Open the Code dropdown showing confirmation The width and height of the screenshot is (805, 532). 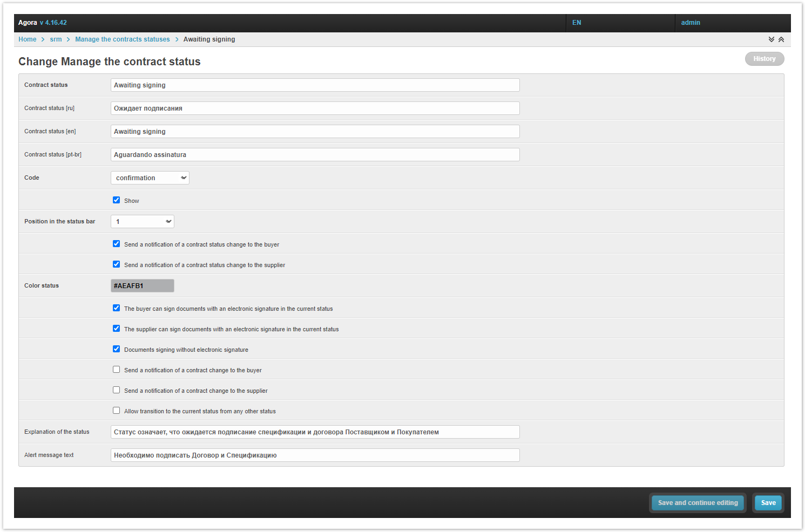coord(150,178)
